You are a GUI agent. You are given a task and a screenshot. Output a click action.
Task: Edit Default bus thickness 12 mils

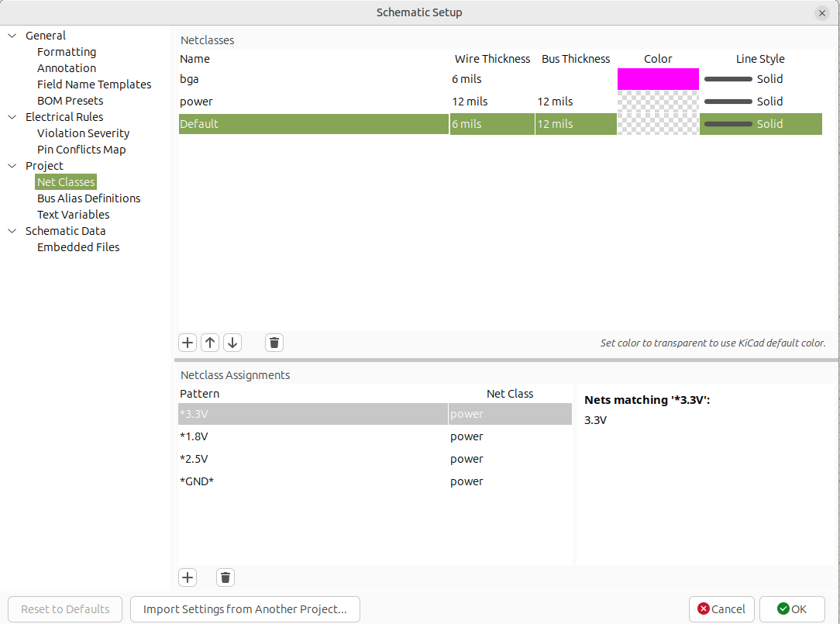point(576,124)
